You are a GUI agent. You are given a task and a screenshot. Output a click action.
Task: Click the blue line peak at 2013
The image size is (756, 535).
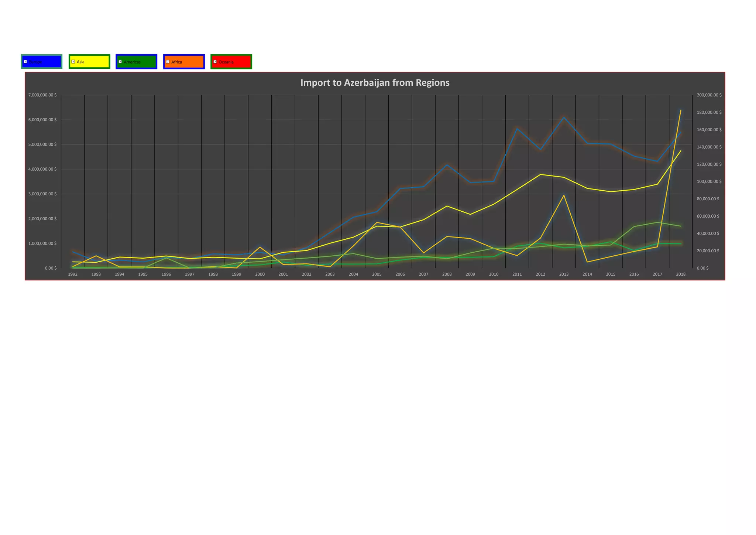pyautogui.click(x=564, y=117)
